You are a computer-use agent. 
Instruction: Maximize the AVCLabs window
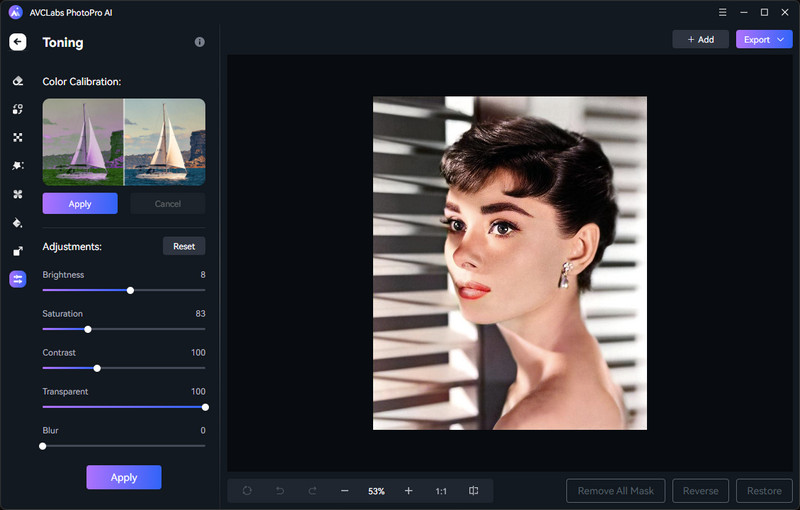pos(764,12)
